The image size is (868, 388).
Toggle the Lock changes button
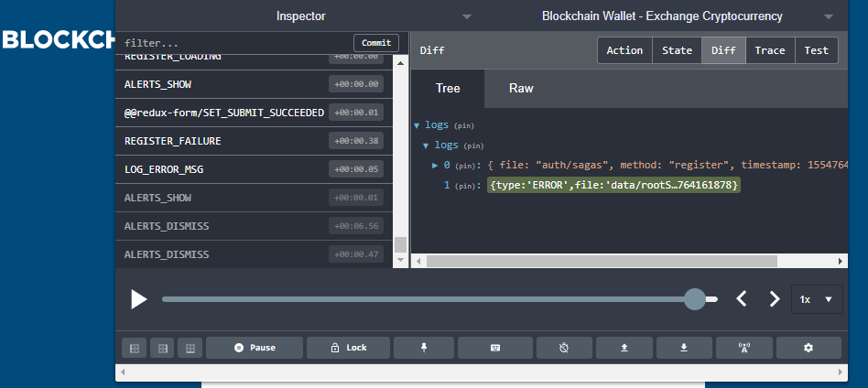pos(348,348)
